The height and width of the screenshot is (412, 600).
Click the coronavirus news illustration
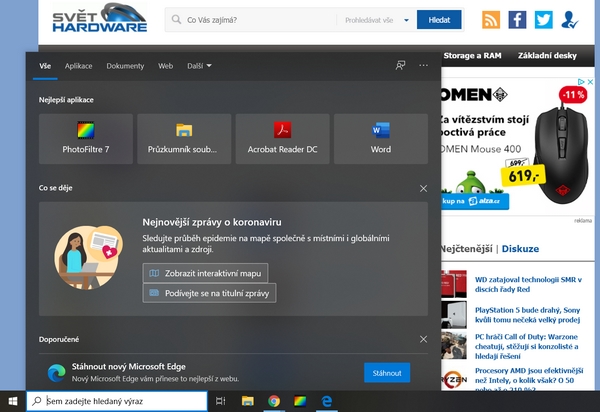[x=88, y=257]
